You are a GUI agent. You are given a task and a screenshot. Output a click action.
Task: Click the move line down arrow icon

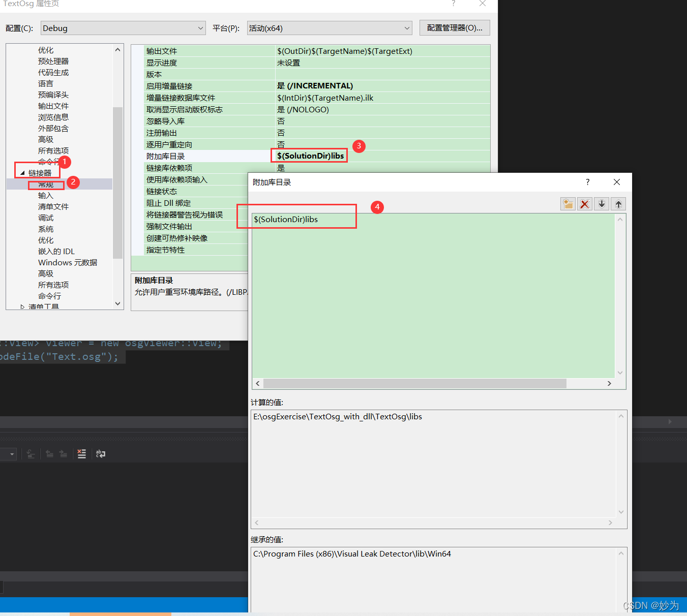(602, 204)
